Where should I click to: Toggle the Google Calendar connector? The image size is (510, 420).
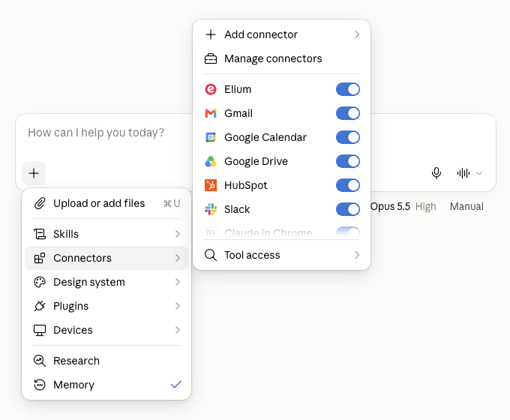[348, 137]
